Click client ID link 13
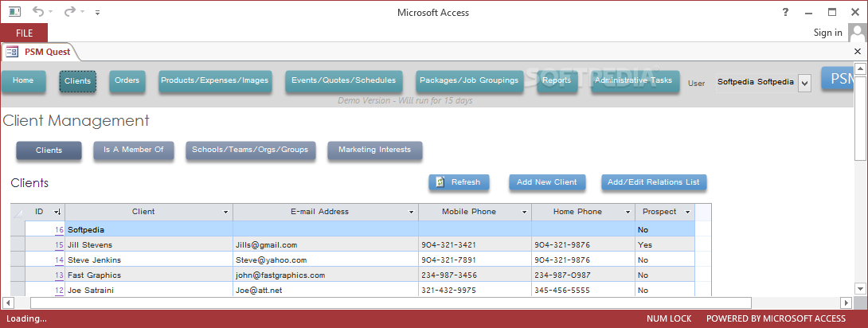The image size is (868, 328). (59, 275)
